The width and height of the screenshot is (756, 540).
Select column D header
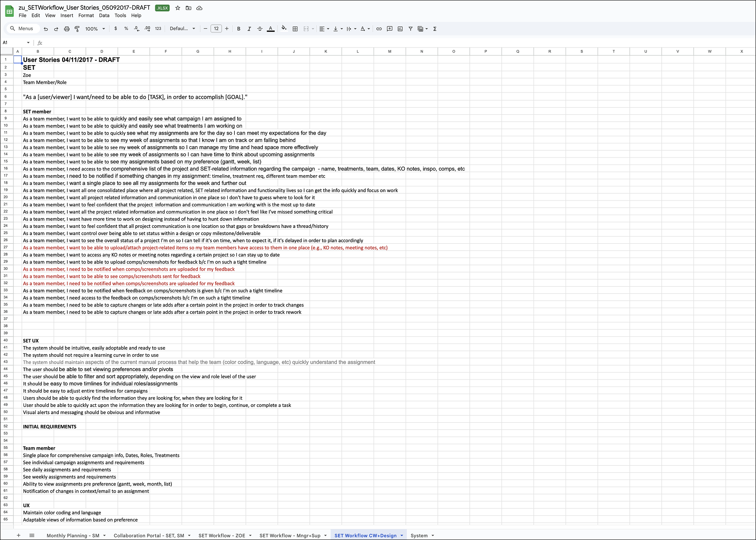click(102, 51)
